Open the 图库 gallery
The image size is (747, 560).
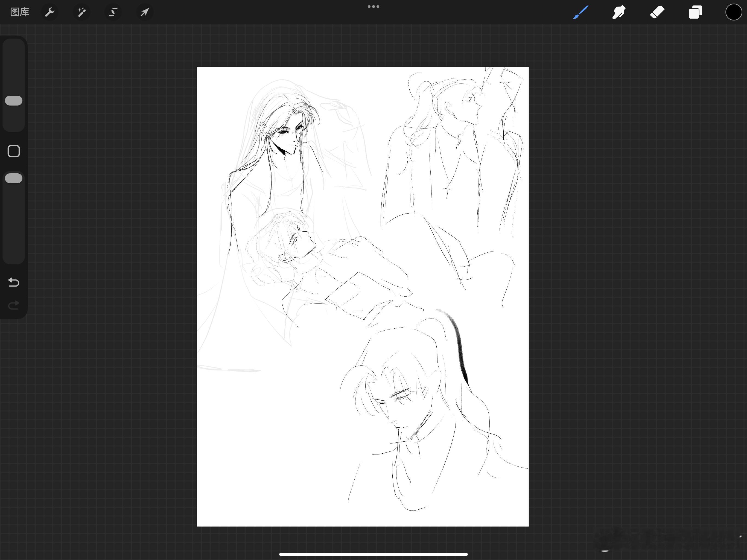tap(20, 12)
